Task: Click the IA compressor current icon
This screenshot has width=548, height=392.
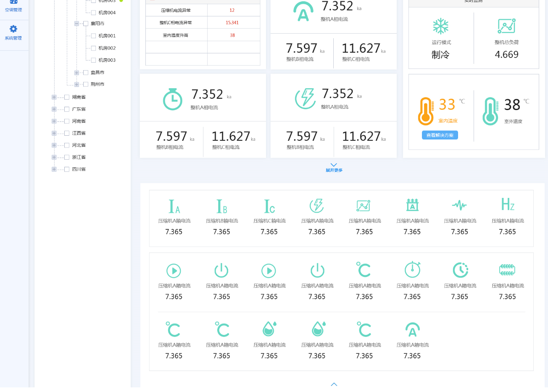Action: pyautogui.click(x=174, y=206)
